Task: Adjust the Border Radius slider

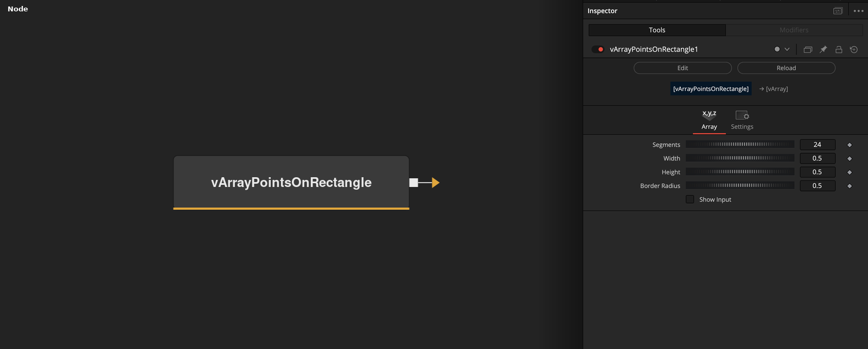Action: click(740, 185)
